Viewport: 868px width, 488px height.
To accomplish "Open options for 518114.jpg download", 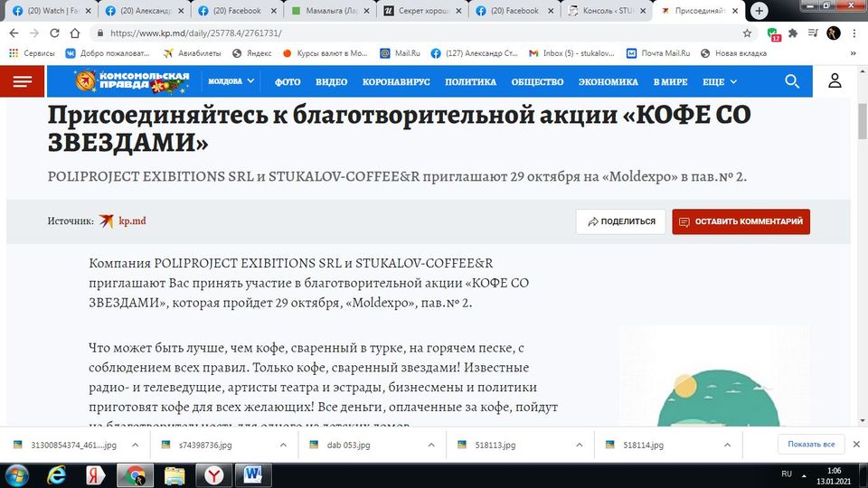I will 727,445.
